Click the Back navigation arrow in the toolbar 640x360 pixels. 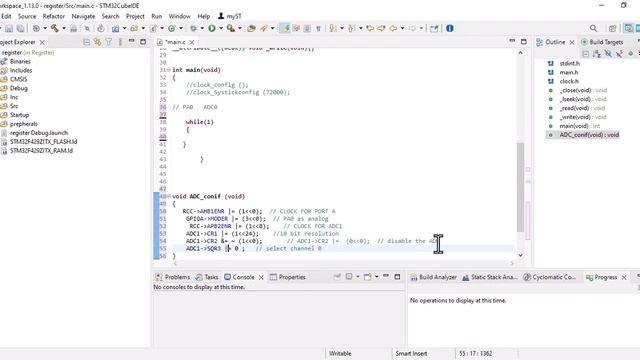tap(393, 28)
